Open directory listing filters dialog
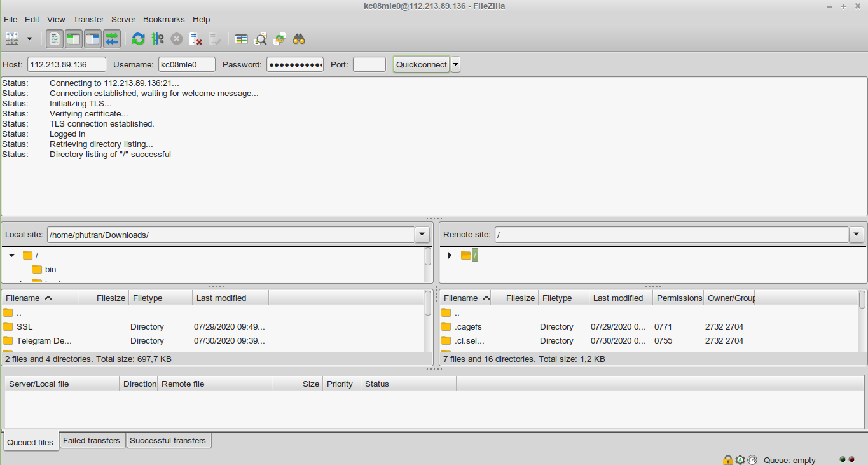The image size is (868, 465). click(241, 39)
